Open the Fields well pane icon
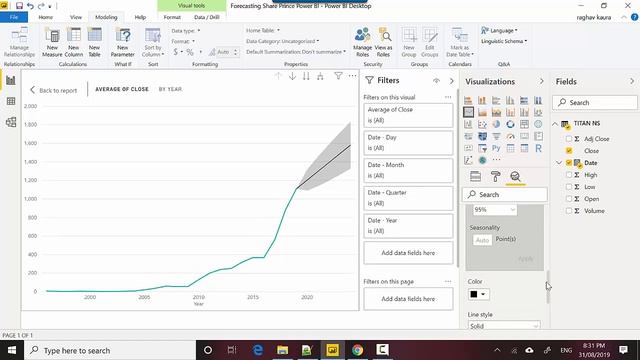 (x=476, y=176)
